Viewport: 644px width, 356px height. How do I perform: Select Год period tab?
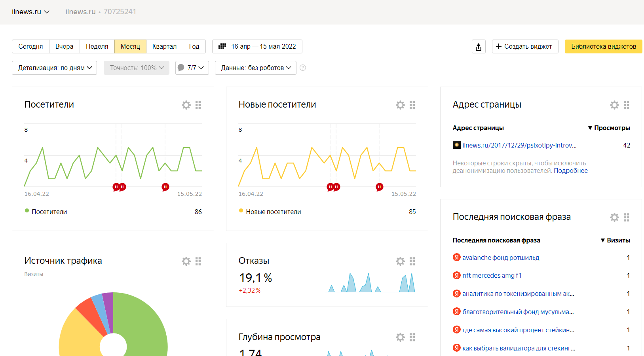[x=194, y=46]
